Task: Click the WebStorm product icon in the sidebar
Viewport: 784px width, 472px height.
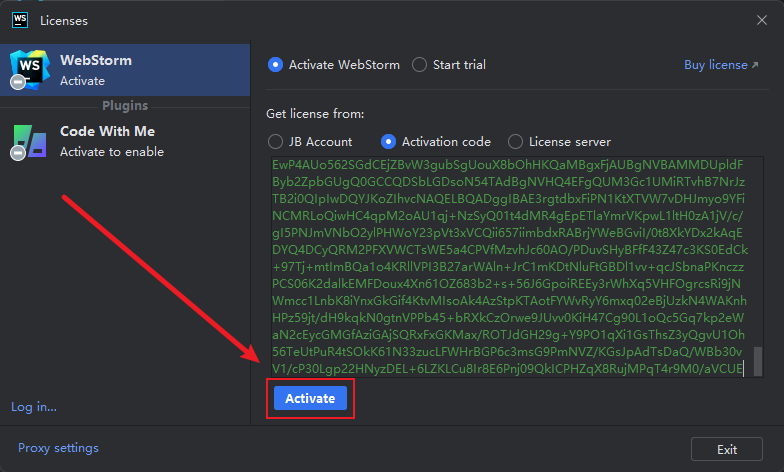Action: tap(29, 70)
